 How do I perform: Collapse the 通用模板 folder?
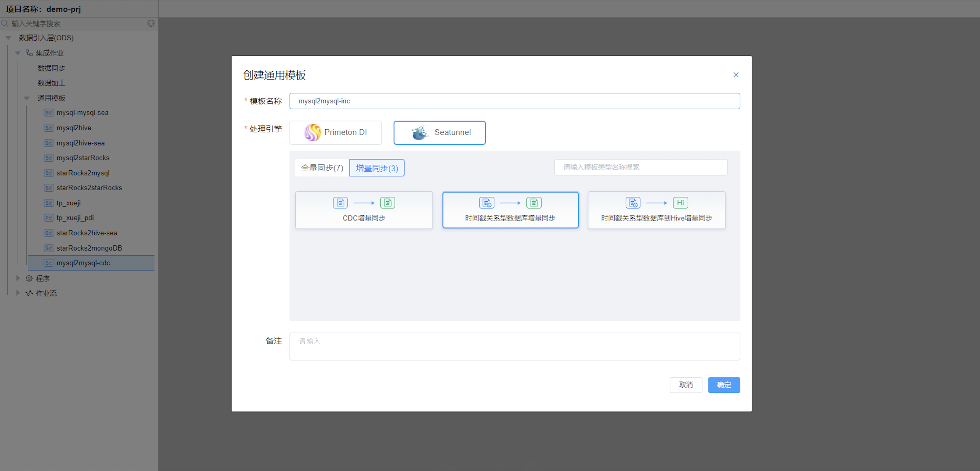click(27, 98)
